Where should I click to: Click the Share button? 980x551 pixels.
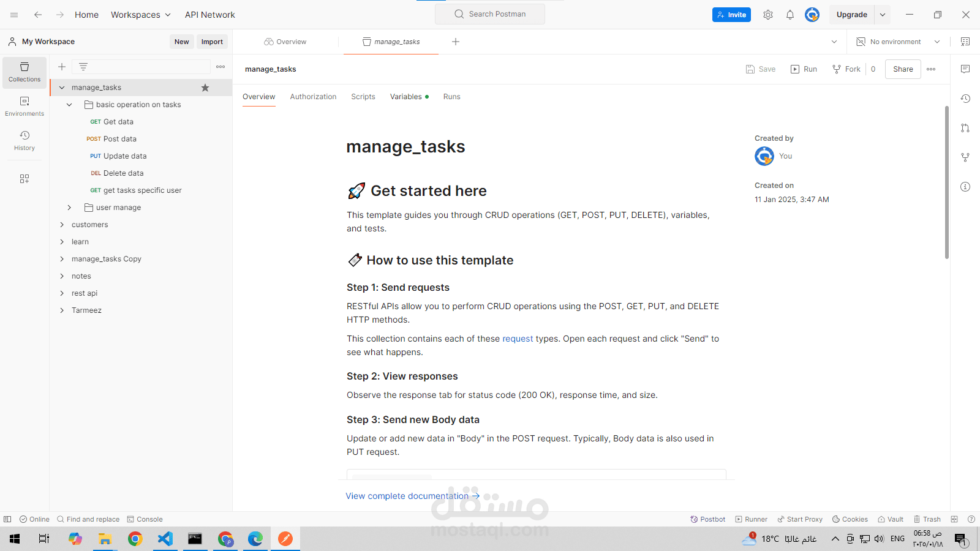[903, 69]
